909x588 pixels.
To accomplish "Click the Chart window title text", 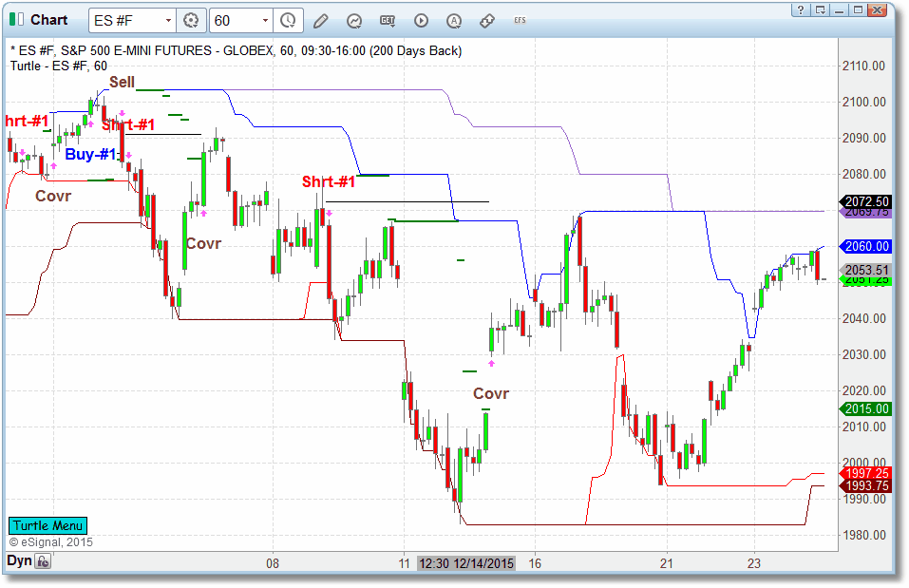I will coord(49,20).
